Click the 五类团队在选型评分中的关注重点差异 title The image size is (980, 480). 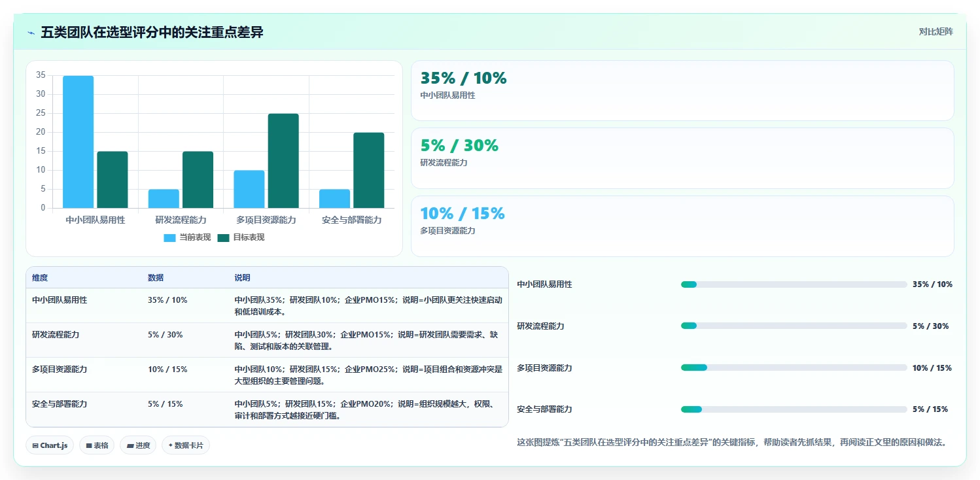click(152, 33)
